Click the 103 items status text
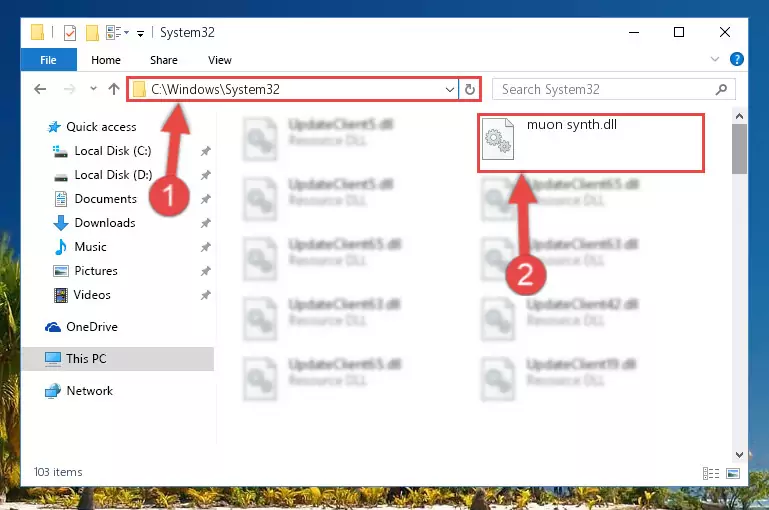This screenshot has height=510, width=769. click(x=58, y=472)
